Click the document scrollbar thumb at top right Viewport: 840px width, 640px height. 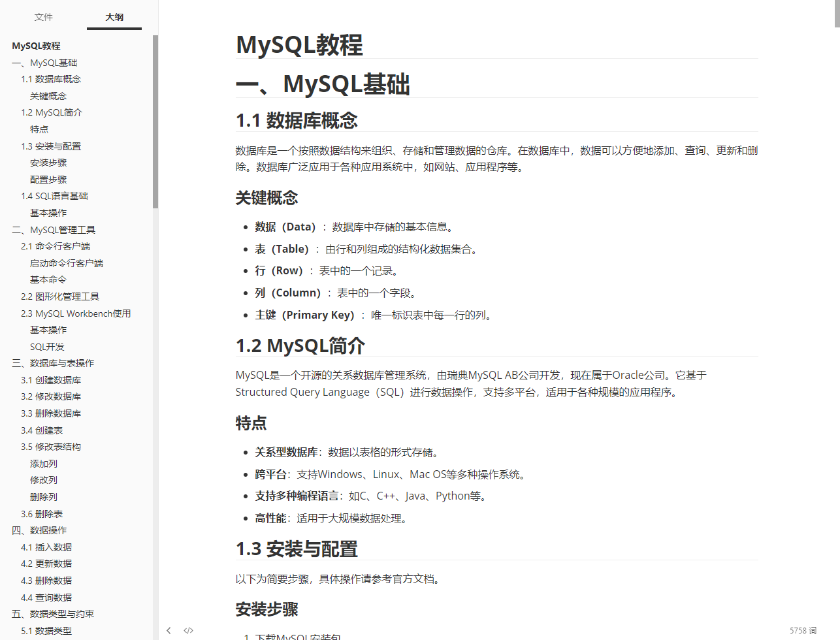837,13
